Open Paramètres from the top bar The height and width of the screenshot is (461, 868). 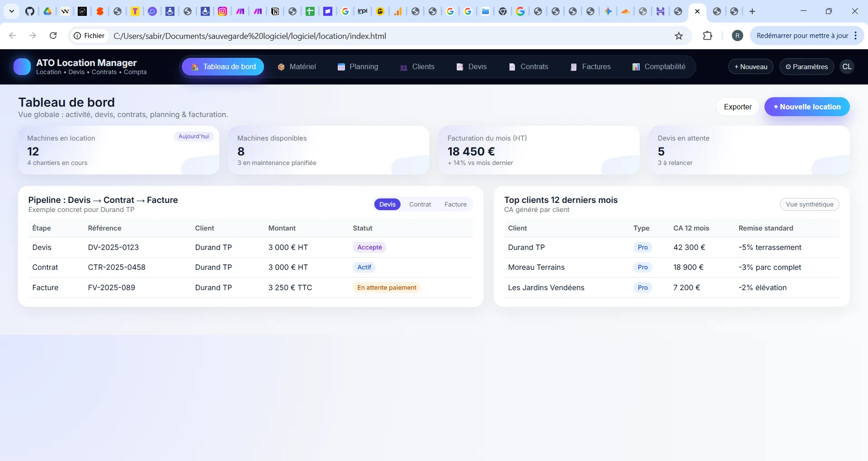[x=807, y=66]
